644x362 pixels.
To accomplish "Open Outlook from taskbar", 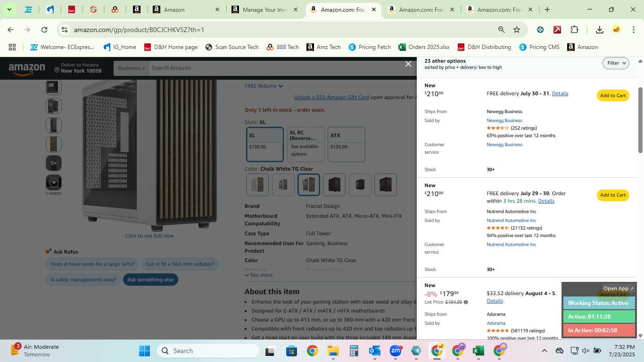I will (x=375, y=351).
